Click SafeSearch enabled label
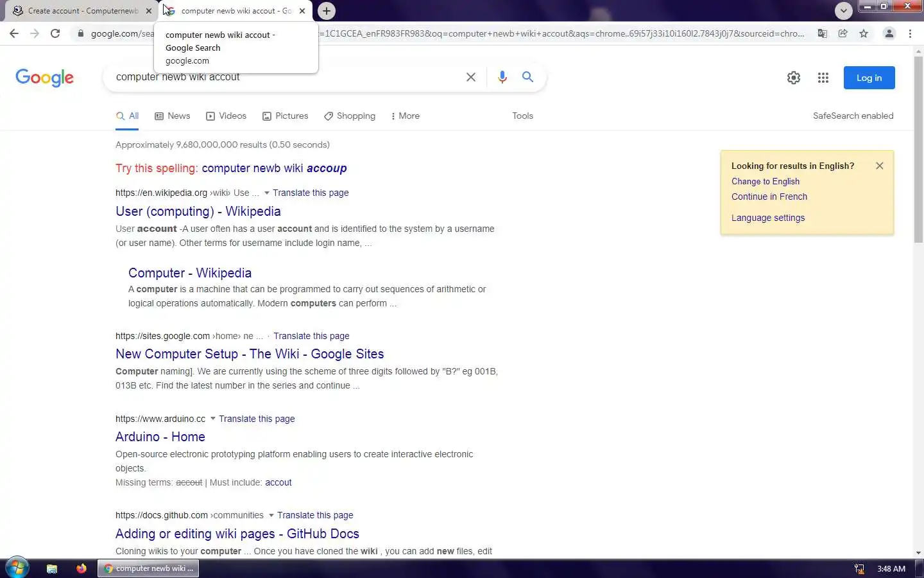Viewport: 924px width, 578px height. click(x=853, y=116)
